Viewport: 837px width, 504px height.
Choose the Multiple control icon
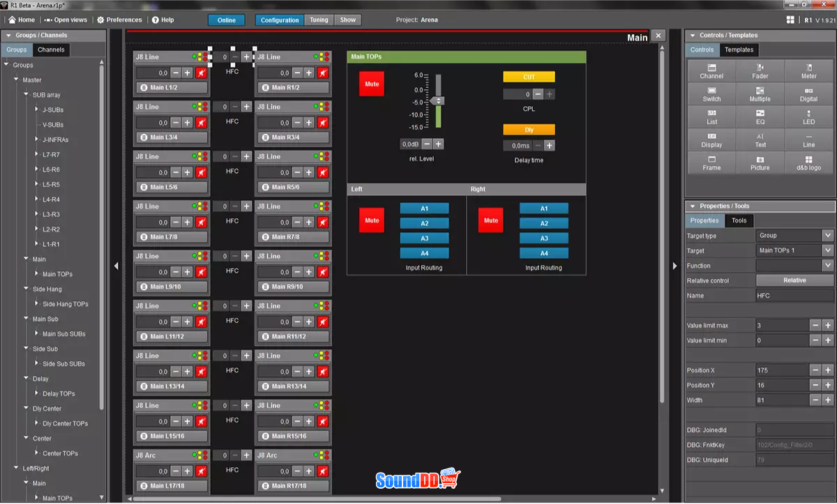(x=760, y=94)
